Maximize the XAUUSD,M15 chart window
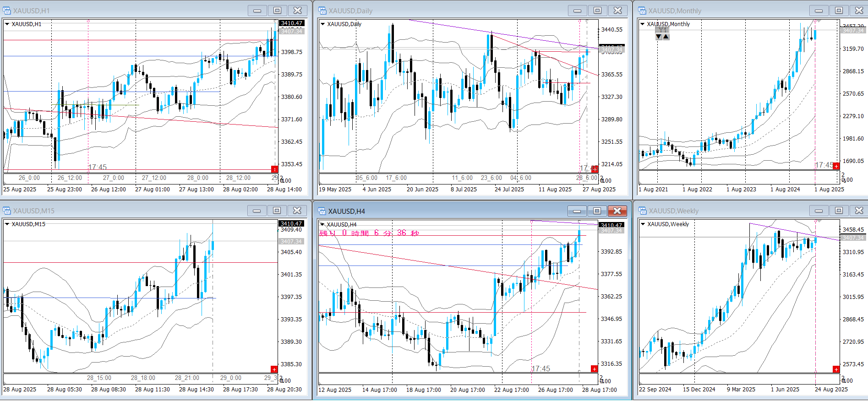Image resolution: width=868 pixels, height=401 pixels. (x=277, y=211)
